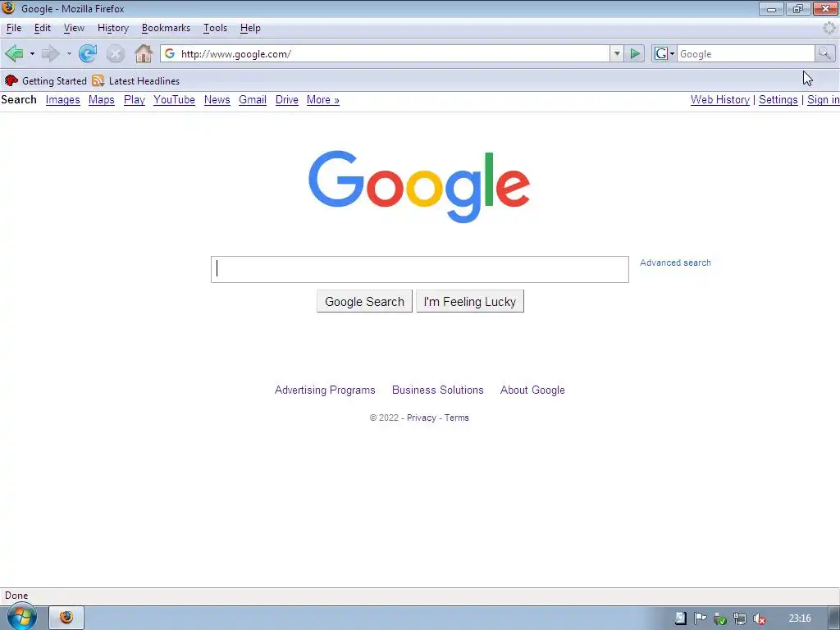Image resolution: width=840 pixels, height=630 pixels.
Task: Open the Business Solutions link
Action: [x=438, y=390]
